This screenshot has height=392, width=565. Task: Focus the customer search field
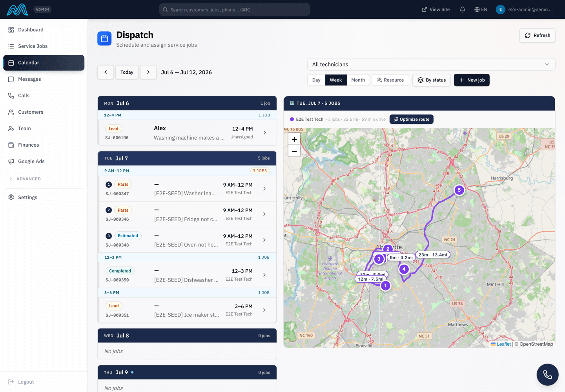point(235,9)
